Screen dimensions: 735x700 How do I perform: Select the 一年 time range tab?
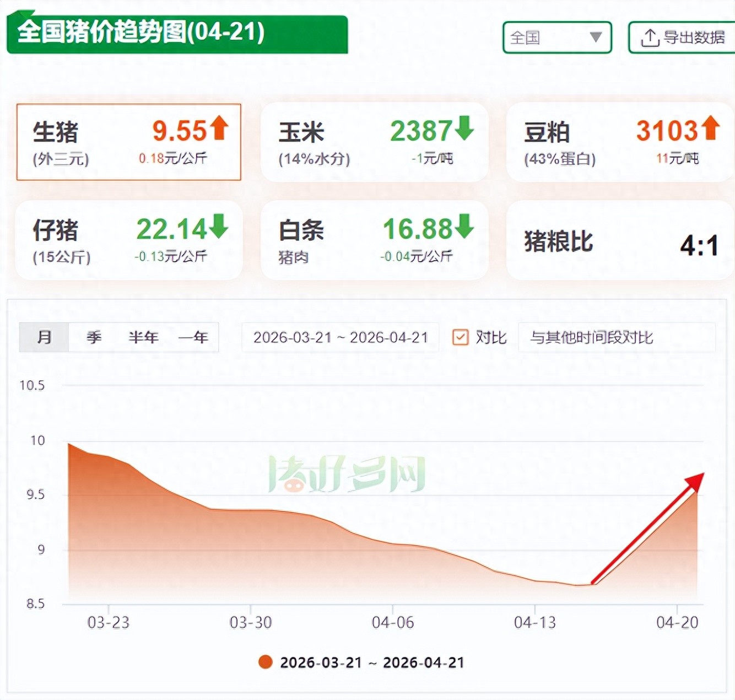tap(193, 337)
